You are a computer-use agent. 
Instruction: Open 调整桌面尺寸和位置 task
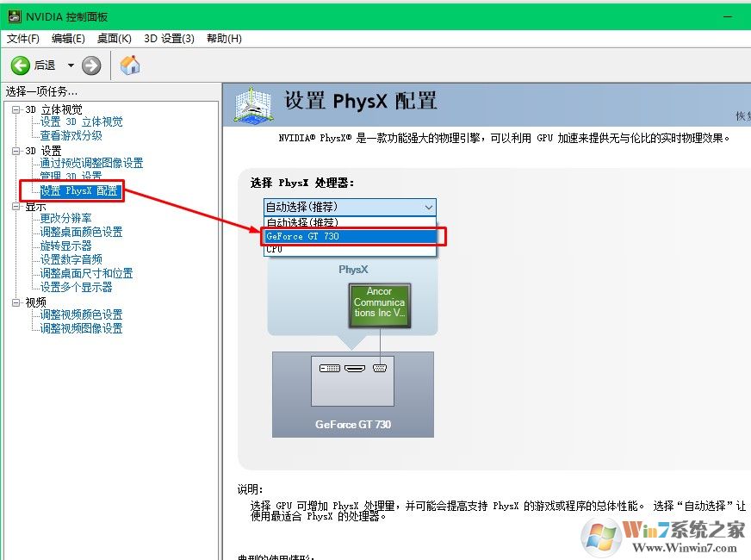point(86,273)
